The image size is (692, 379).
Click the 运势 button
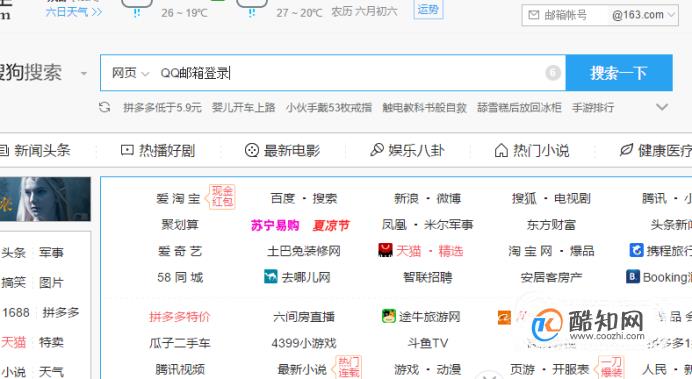pos(428,9)
